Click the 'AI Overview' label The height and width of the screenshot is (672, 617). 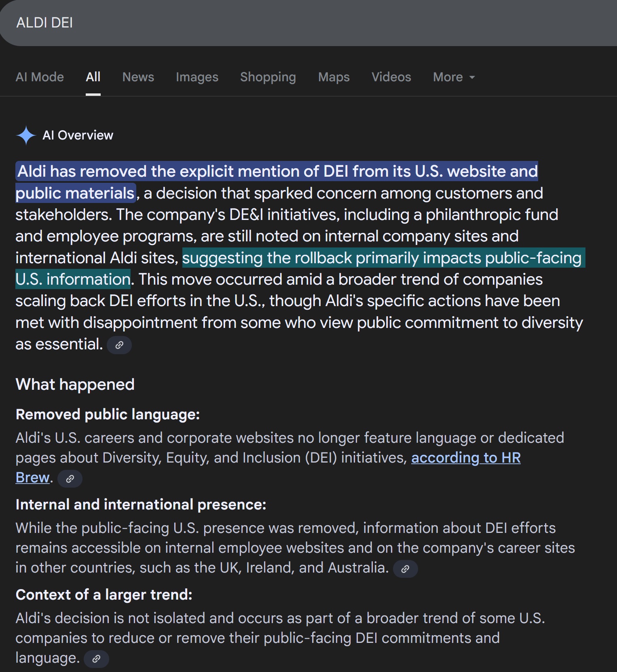point(78,135)
